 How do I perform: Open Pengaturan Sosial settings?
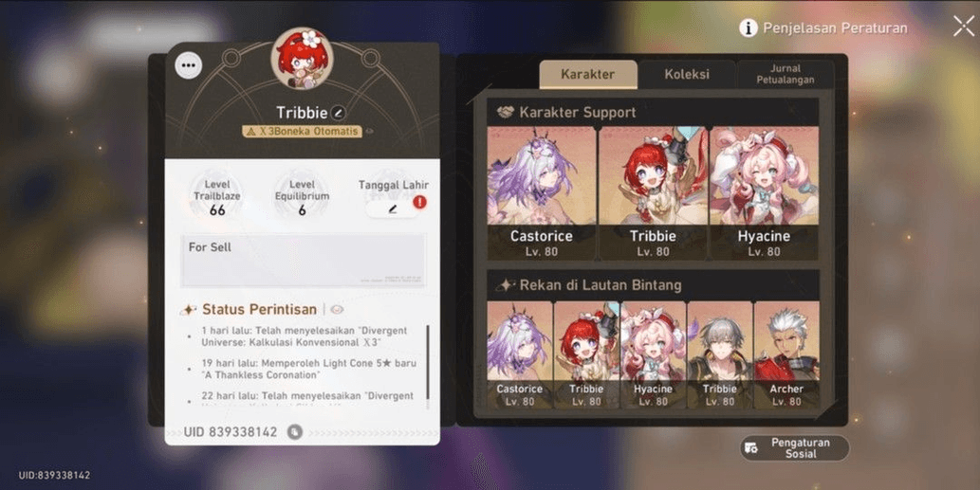(794, 448)
